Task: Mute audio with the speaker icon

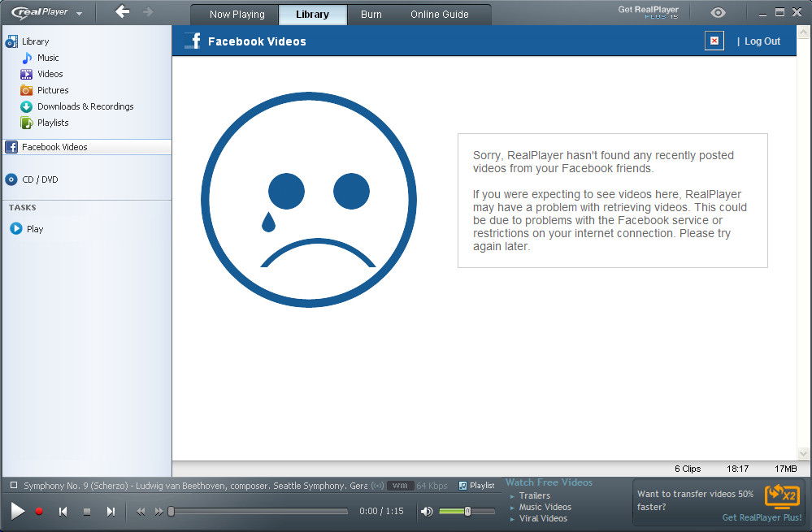Action: 427,512
